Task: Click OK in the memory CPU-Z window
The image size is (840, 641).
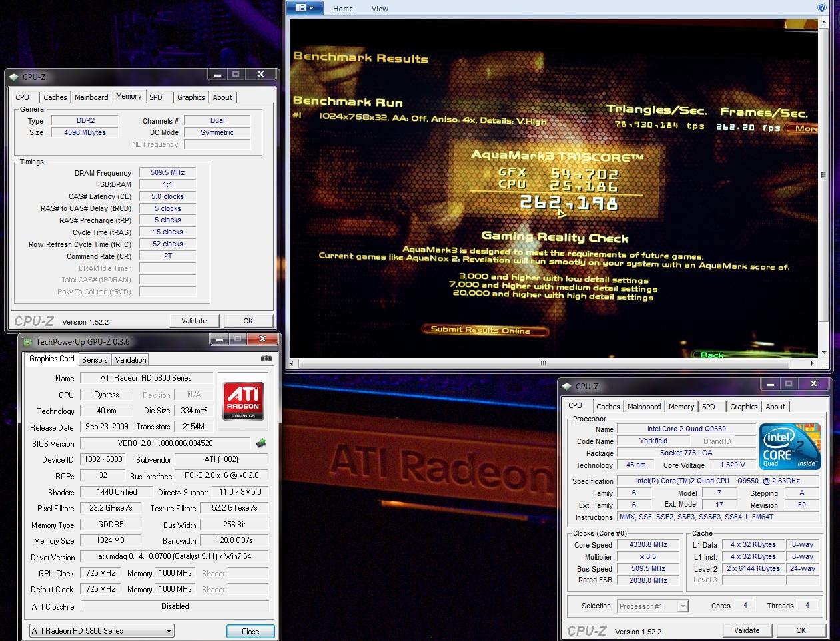Action: click(x=248, y=321)
